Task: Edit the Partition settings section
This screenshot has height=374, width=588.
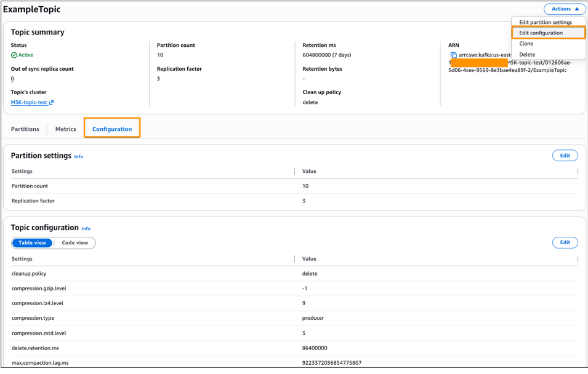Action: point(564,156)
